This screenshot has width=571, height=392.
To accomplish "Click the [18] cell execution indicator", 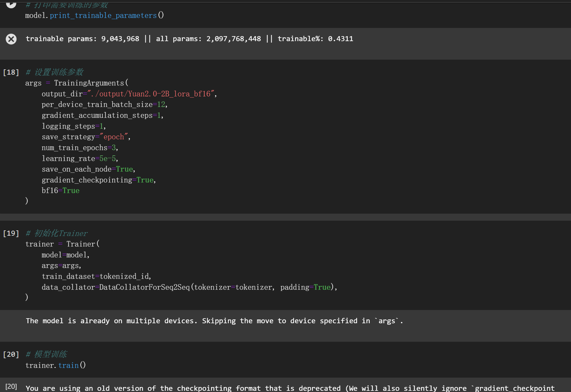I will [11, 72].
